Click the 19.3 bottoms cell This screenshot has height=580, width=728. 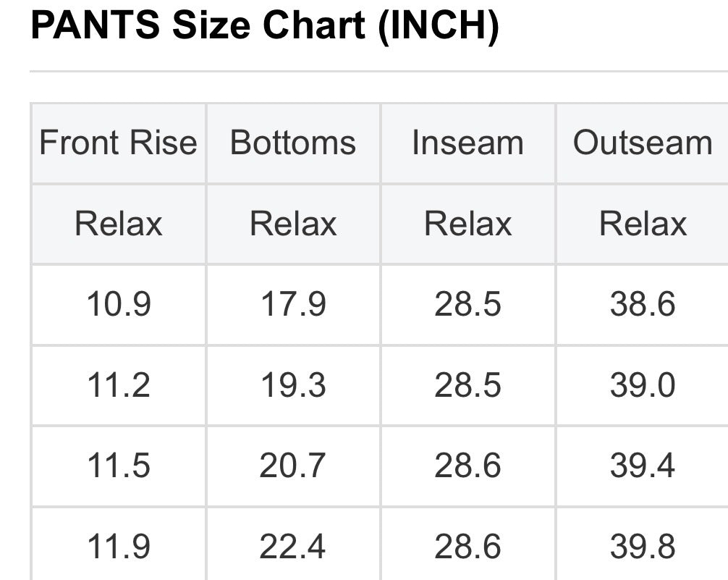(293, 385)
